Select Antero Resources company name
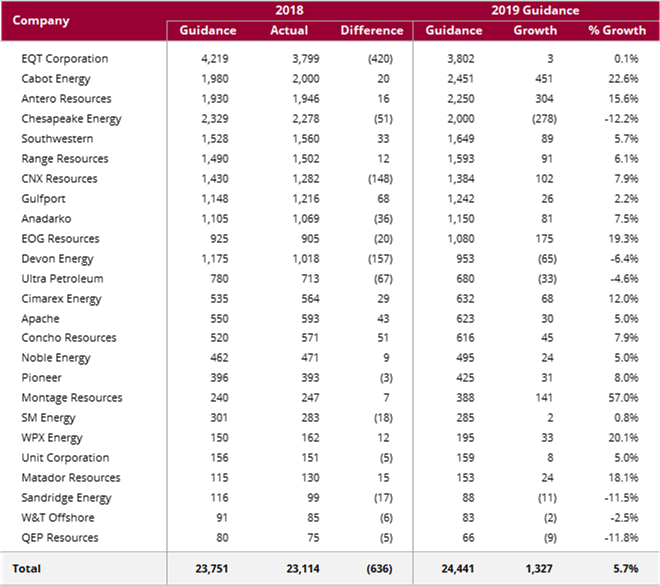The height and width of the screenshot is (586, 660). tap(67, 99)
